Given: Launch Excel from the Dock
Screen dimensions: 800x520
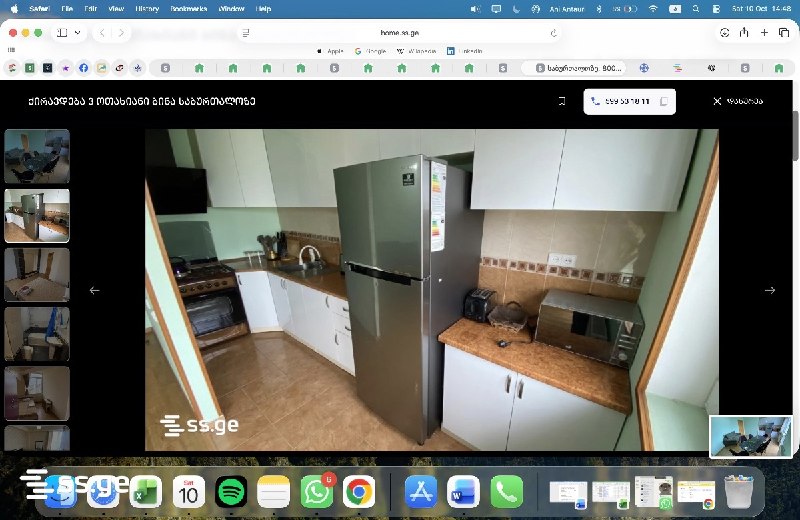Looking at the screenshot, I should (145, 492).
